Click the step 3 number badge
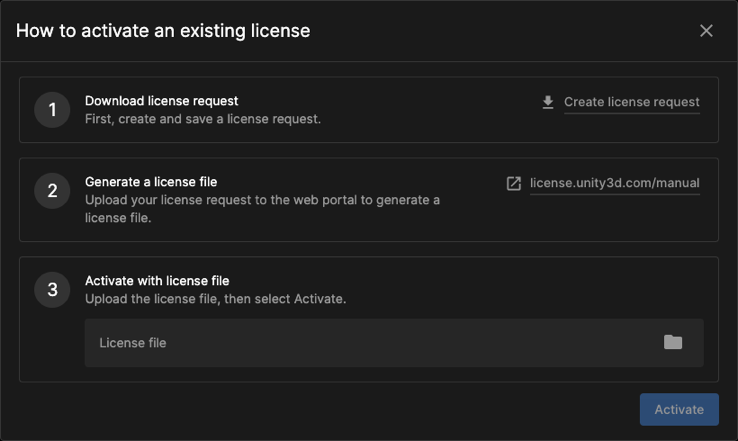The width and height of the screenshot is (738, 441). click(52, 290)
